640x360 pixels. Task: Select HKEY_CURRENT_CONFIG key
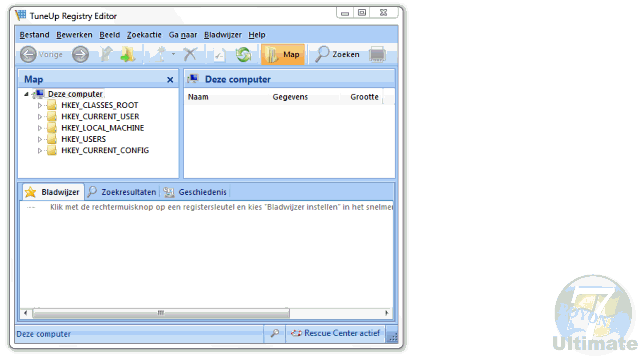click(105, 151)
